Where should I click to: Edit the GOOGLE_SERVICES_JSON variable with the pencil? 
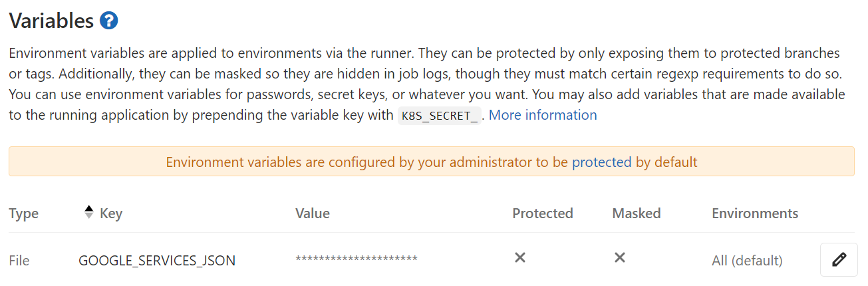click(x=839, y=259)
